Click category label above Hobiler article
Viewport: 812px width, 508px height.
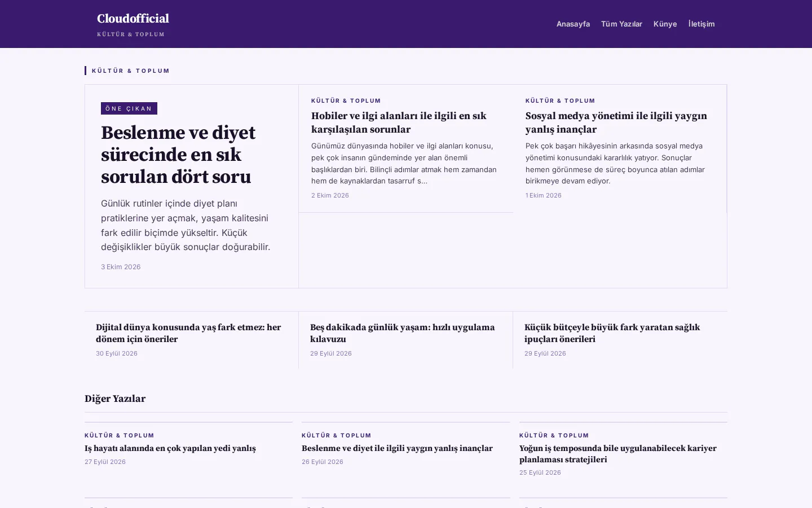point(346,100)
